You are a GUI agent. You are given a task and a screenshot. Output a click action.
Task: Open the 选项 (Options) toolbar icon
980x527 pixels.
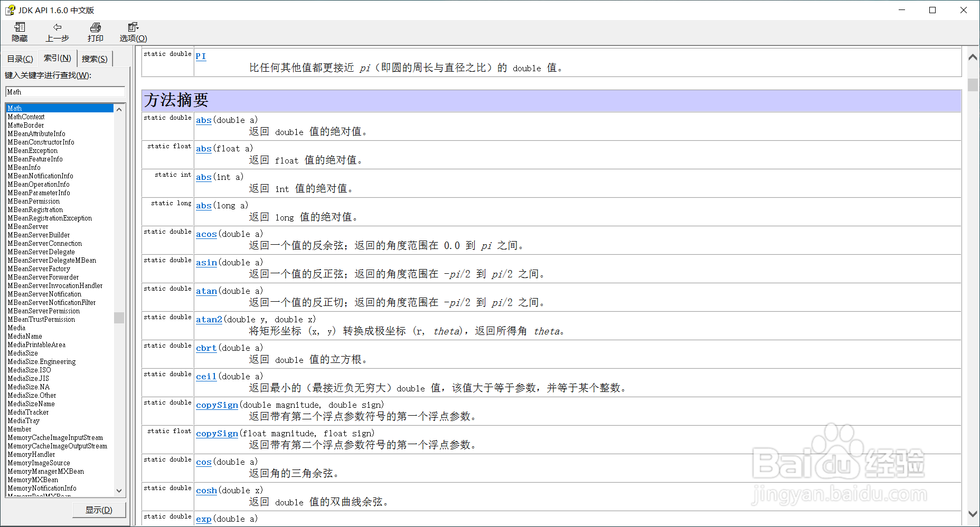133,32
